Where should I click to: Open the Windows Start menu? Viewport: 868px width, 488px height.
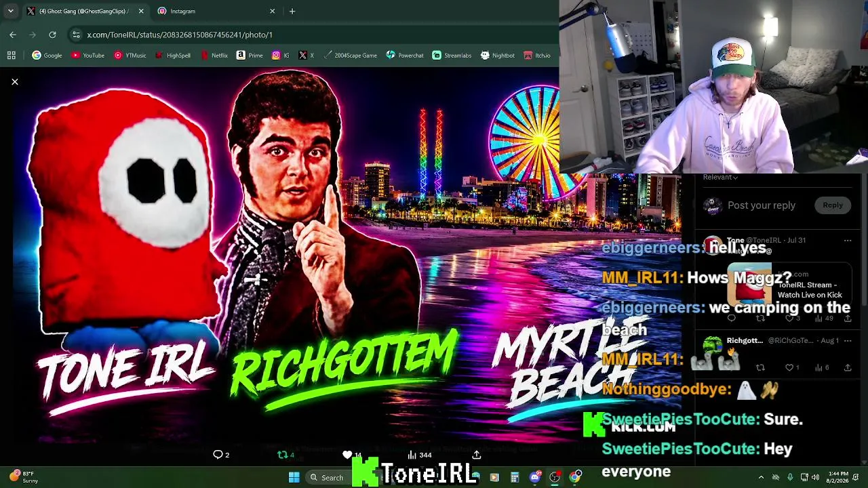pyautogui.click(x=294, y=478)
